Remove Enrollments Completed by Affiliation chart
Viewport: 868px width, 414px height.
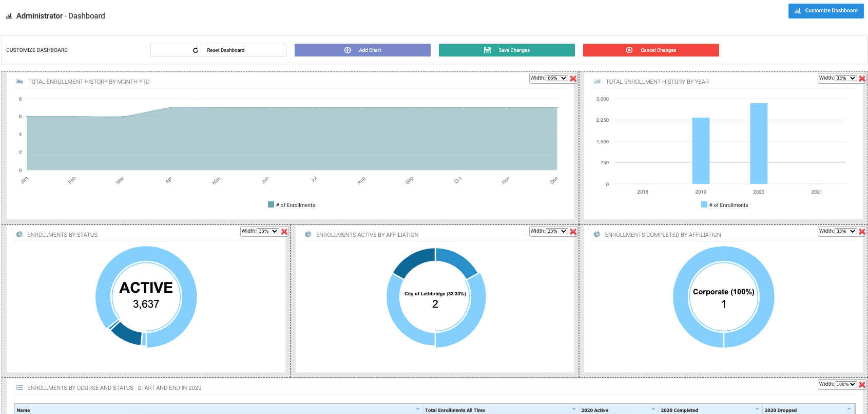tap(862, 232)
